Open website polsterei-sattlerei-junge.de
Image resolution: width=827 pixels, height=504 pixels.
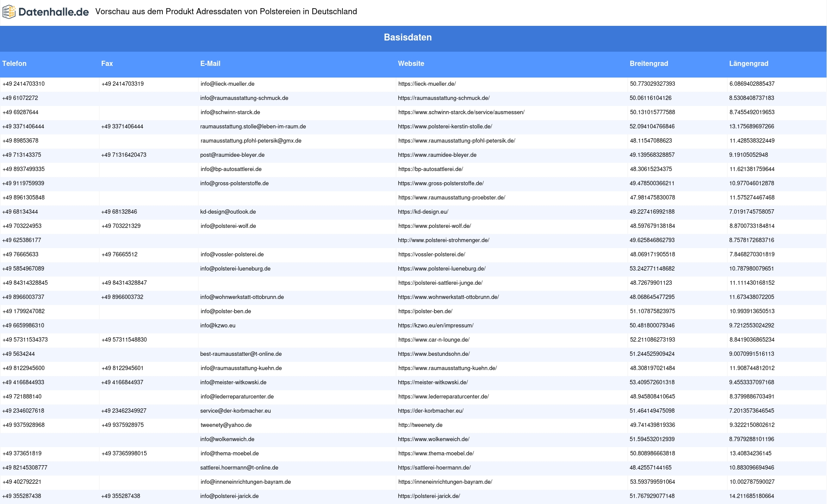tap(440, 283)
